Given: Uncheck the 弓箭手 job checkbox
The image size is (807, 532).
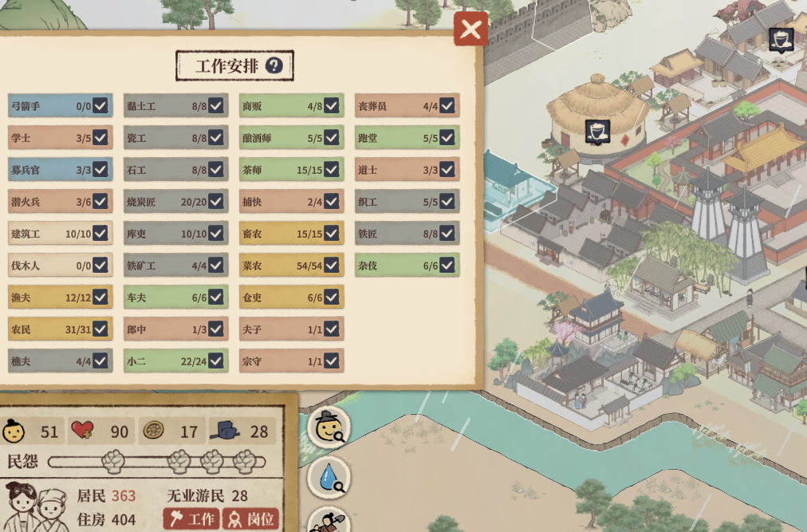Looking at the screenshot, I should point(100,105).
